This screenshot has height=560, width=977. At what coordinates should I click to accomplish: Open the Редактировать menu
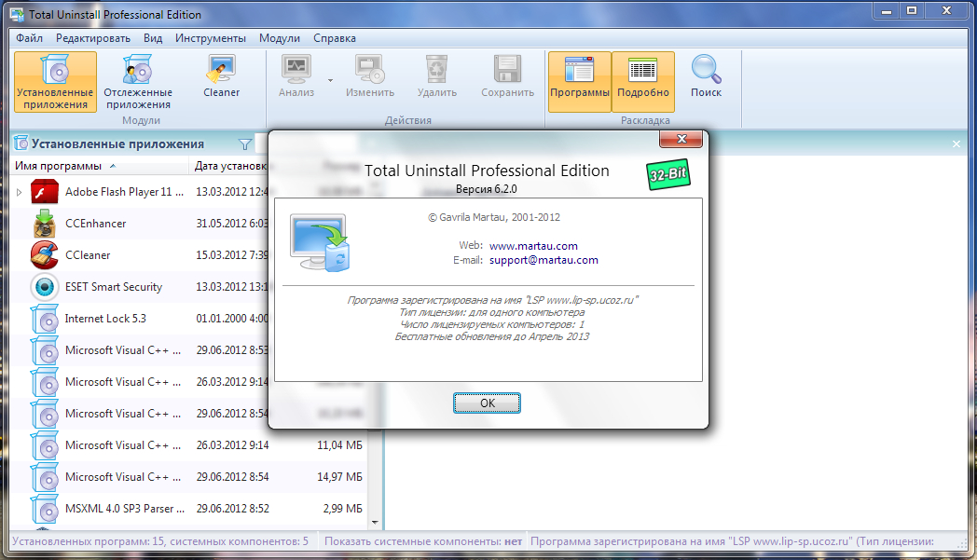(93, 38)
